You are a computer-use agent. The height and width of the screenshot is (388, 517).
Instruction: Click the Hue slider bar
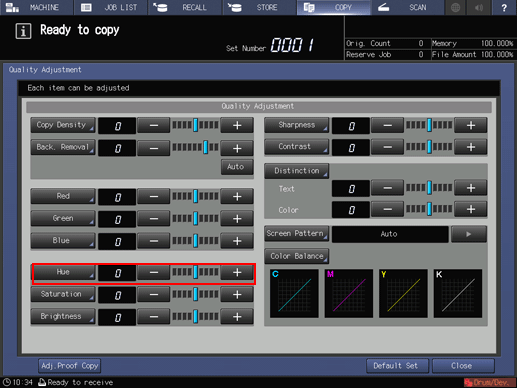(x=195, y=273)
